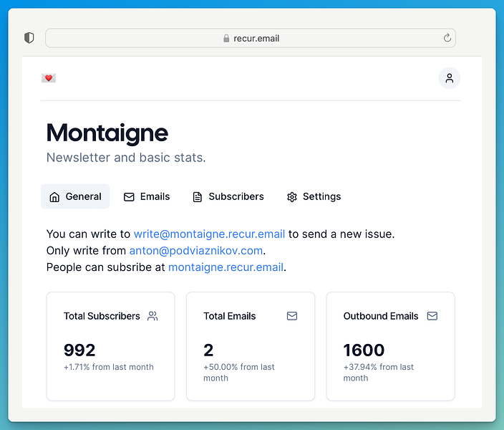Select the General tab
The height and width of the screenshot is (430, 504).
click(x=75, y=196)
